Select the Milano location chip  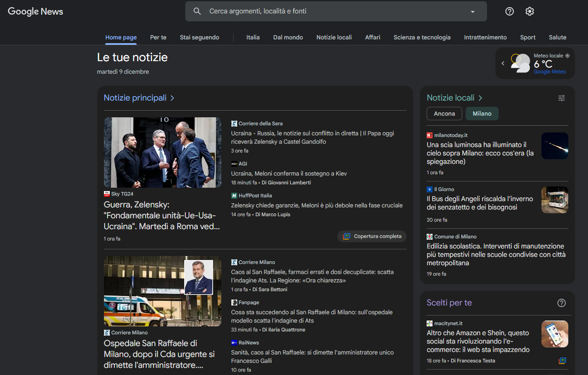pyautogui.click(x=482, y=114)
